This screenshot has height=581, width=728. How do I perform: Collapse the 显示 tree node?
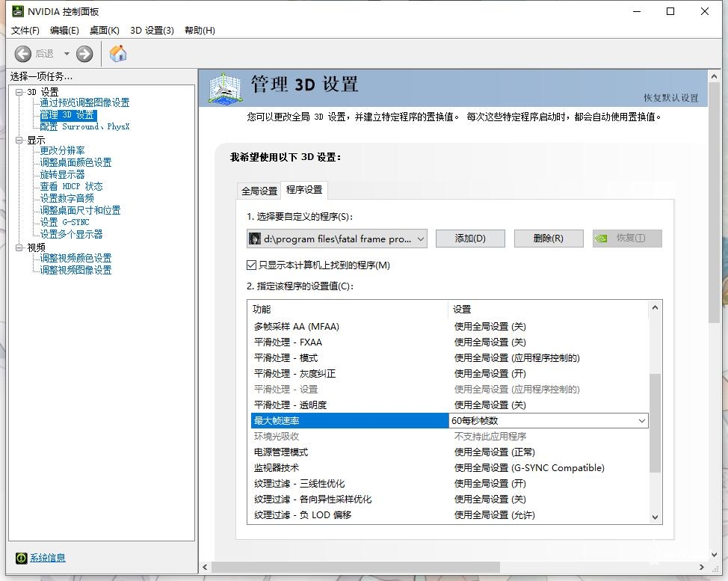click(19, 140)
